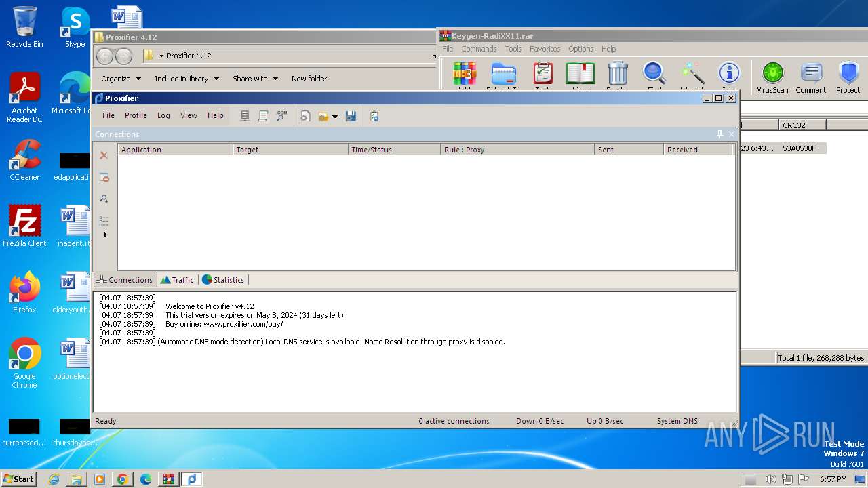Screen dimensions: 868x488
Task: Click New folder in Explorer toolbar
Action: [309, 79]
